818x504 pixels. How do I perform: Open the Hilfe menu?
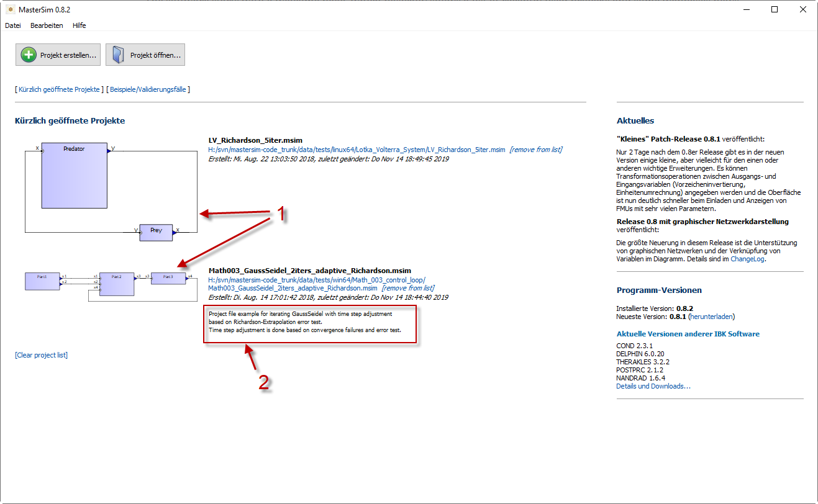pos(80,25)
